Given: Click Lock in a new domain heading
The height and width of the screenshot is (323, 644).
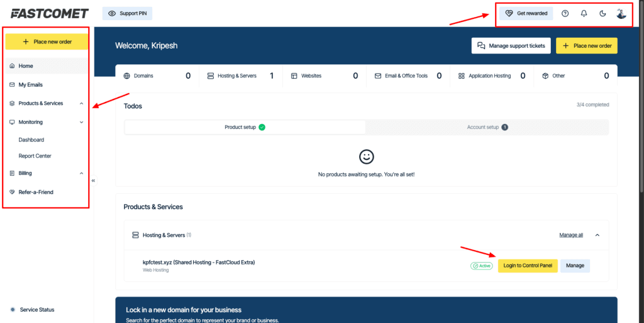Looking at the screenshot, I should 184,310.
